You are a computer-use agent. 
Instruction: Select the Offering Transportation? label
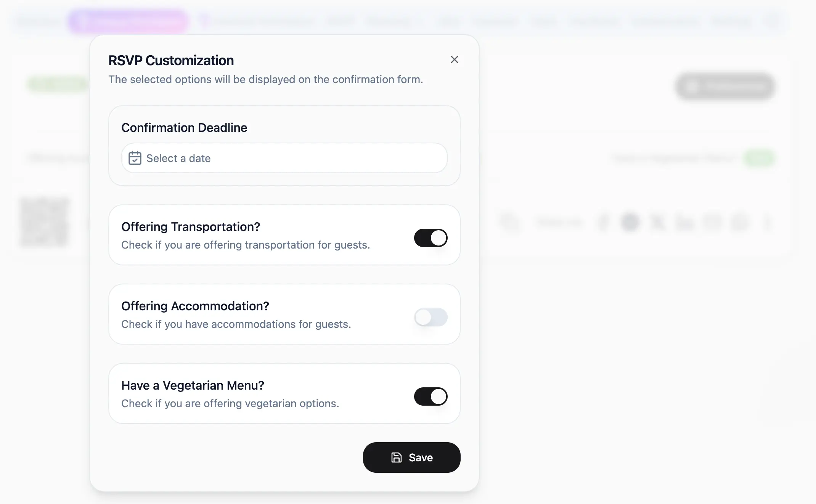tap(191, 227)
